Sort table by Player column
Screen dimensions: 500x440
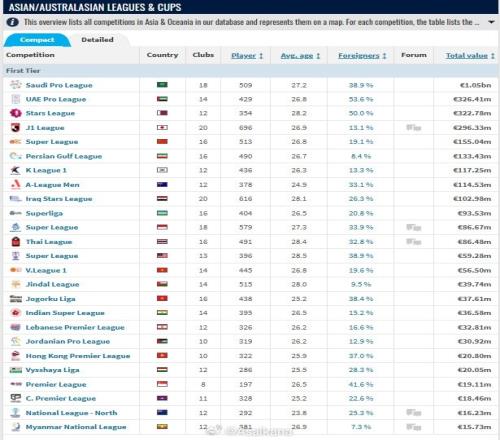(247, 56)
